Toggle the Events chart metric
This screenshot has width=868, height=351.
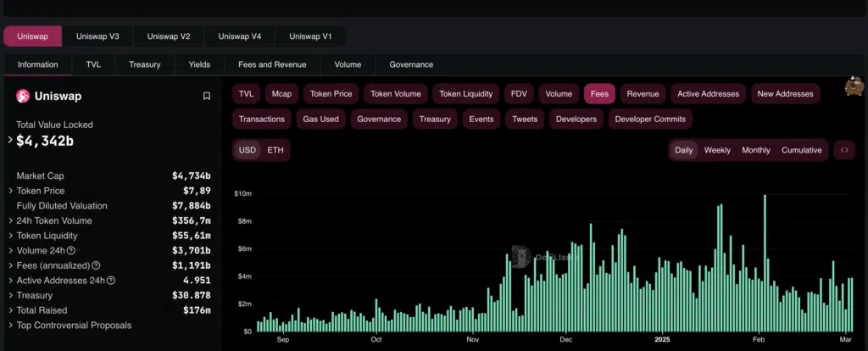481,119
